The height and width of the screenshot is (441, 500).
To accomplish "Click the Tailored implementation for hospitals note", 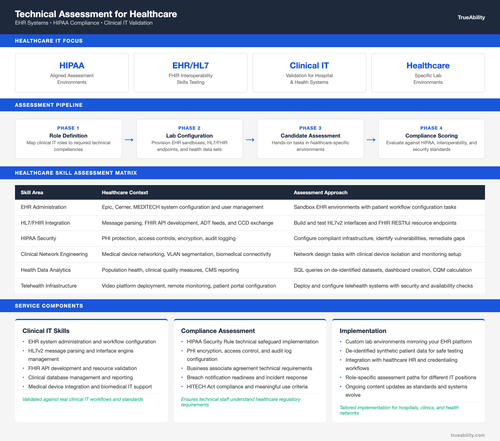I will point(399,410).
